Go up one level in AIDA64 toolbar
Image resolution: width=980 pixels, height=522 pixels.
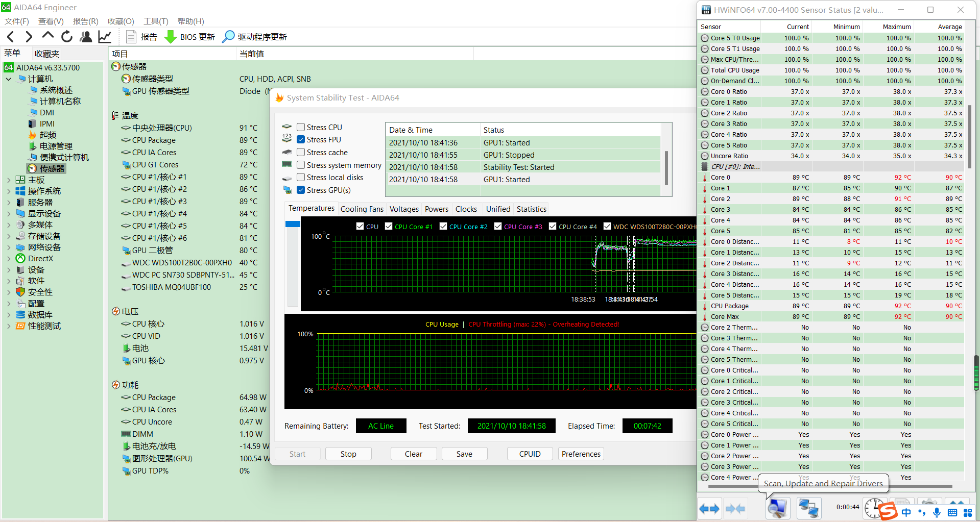[48, 36]
